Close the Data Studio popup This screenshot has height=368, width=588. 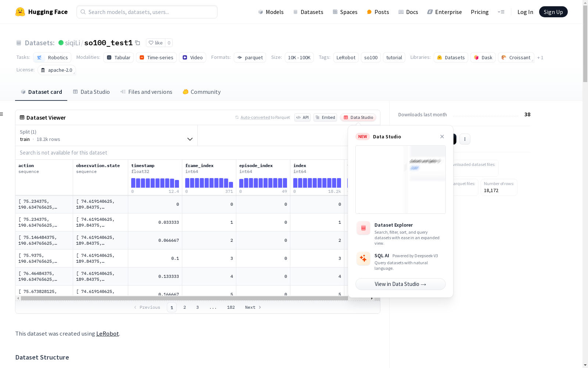(442, 137)
